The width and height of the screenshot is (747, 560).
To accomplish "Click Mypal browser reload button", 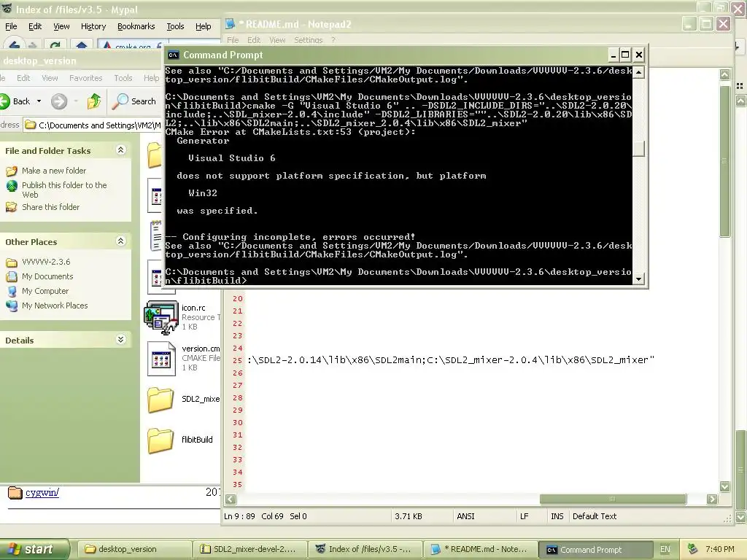I will [55, 45].
